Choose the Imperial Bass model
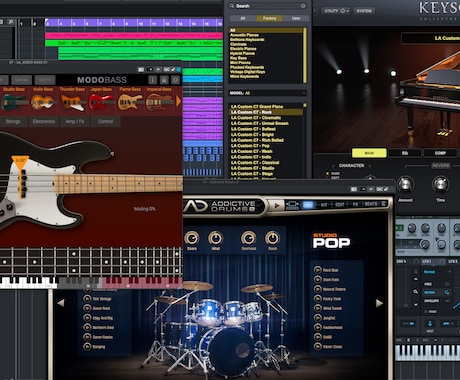This screenshot has width=460, height=380. [x=159, y=99]
